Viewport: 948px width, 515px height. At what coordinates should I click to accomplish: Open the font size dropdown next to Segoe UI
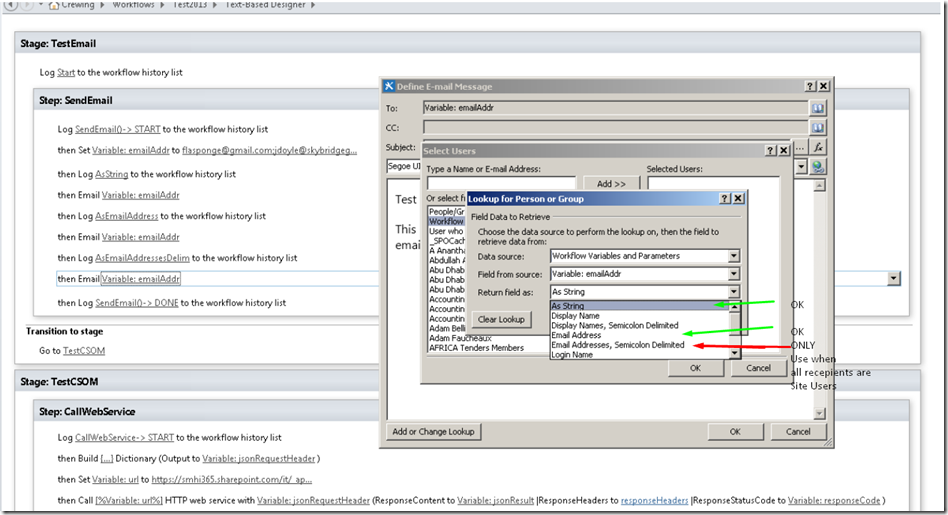tap(800, 167)
